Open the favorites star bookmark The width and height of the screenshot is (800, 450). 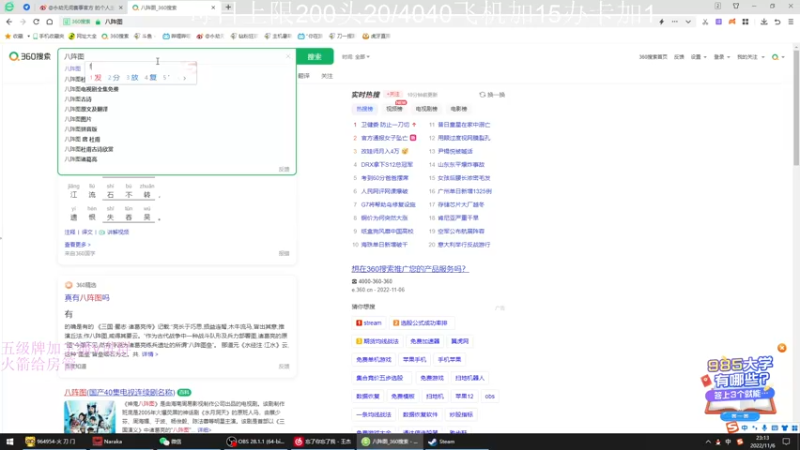[14, 36]
